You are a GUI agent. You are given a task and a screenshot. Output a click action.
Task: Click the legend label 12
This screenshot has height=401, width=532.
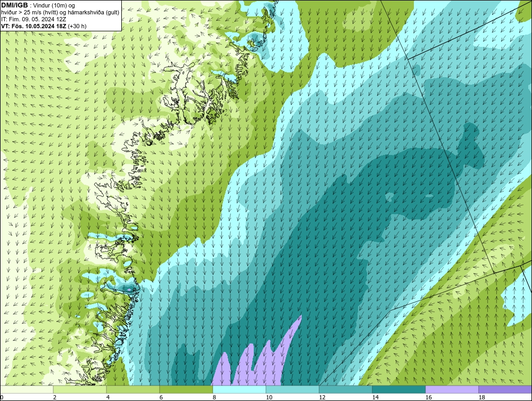click(x=322, y=397)
